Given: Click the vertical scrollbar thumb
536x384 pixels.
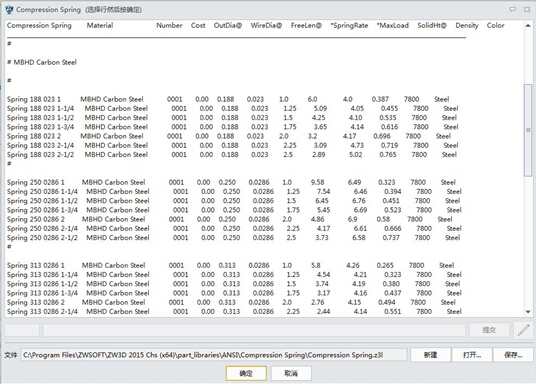Looking at the screenshot, I should tap(528, 130).
